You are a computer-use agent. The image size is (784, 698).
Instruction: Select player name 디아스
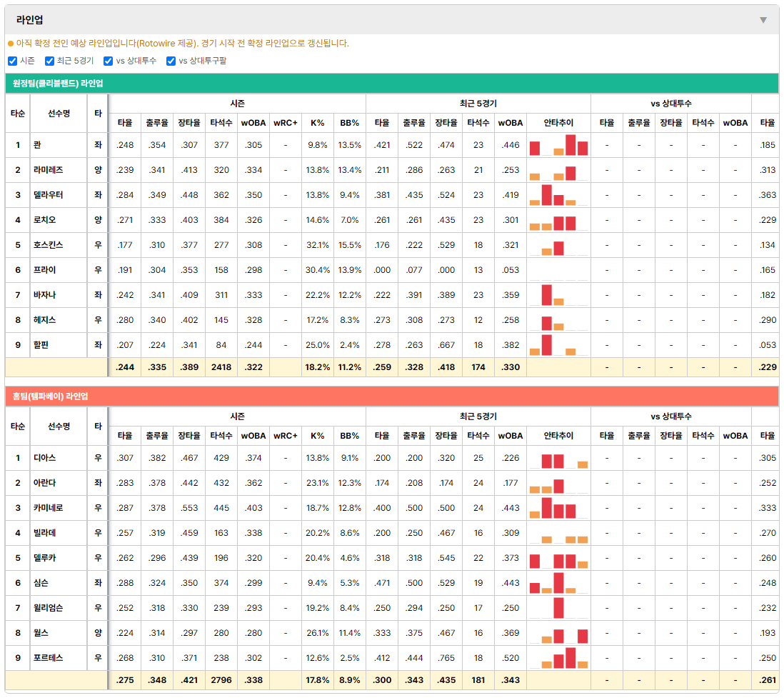coord(44,458)
